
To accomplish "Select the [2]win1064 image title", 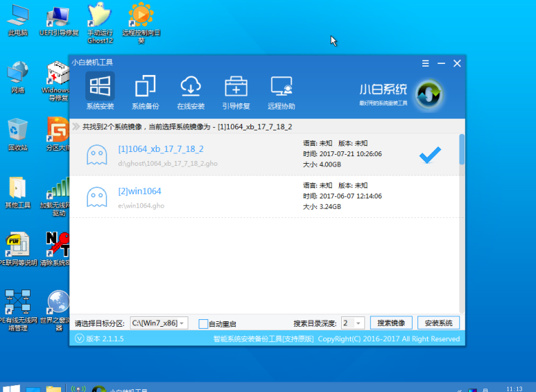I will tap(139, 191).
